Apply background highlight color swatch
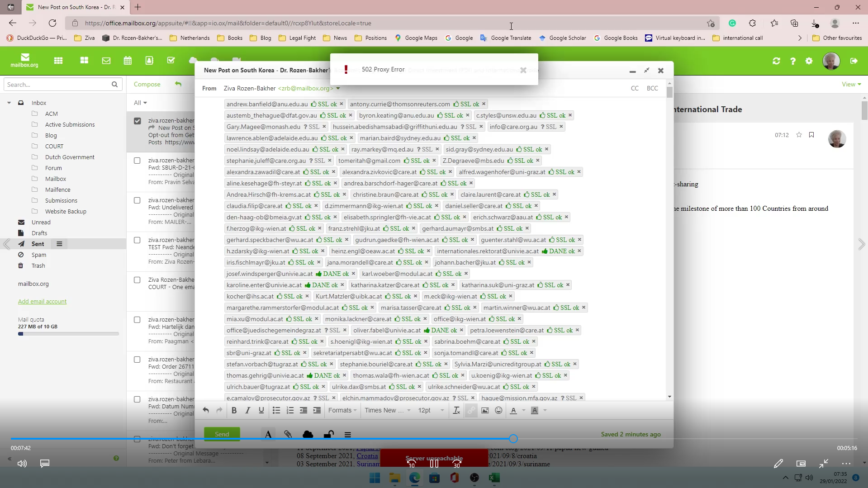 pos(535,410)
